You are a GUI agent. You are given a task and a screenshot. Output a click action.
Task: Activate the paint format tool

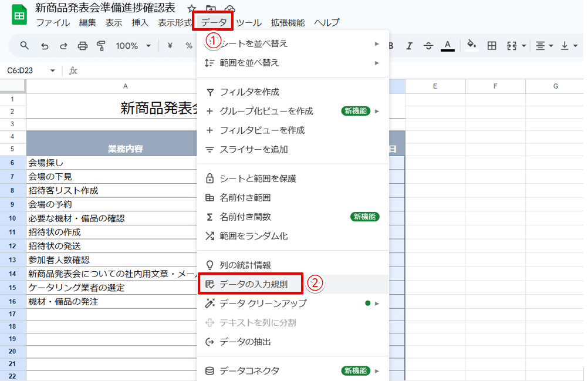pos(101,46)
